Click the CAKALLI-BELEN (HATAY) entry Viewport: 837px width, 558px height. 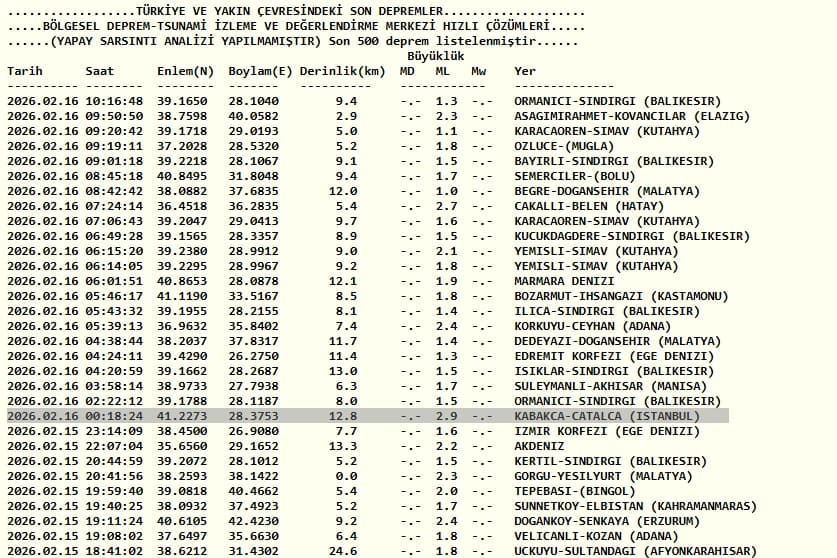589,206
